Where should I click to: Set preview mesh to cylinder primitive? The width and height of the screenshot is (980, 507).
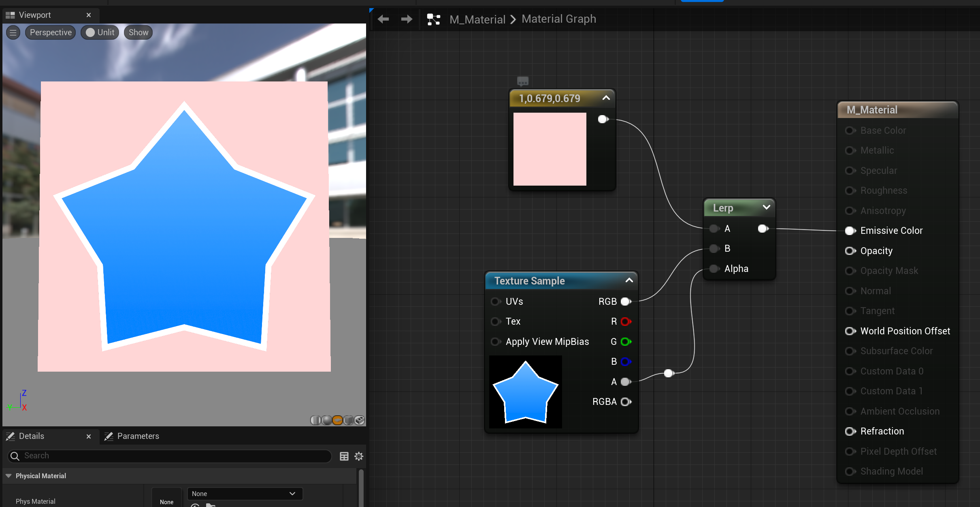point(315,420)
